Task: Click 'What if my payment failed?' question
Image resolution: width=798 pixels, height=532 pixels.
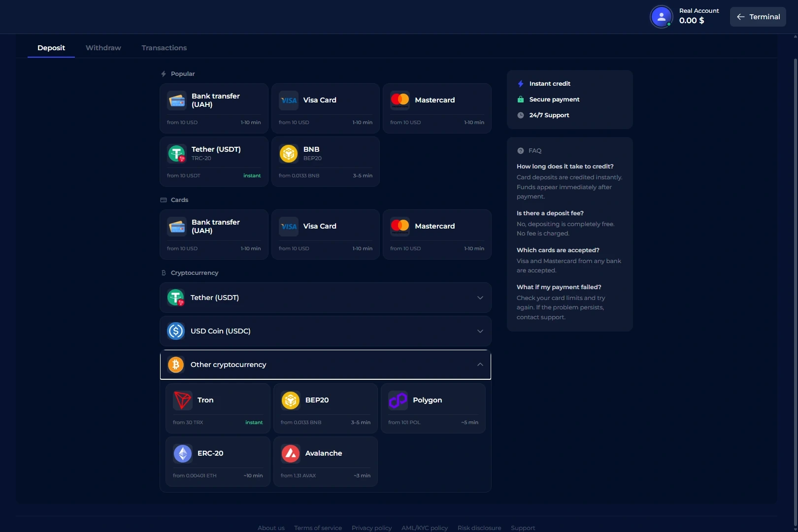Action: click(559, 287)
